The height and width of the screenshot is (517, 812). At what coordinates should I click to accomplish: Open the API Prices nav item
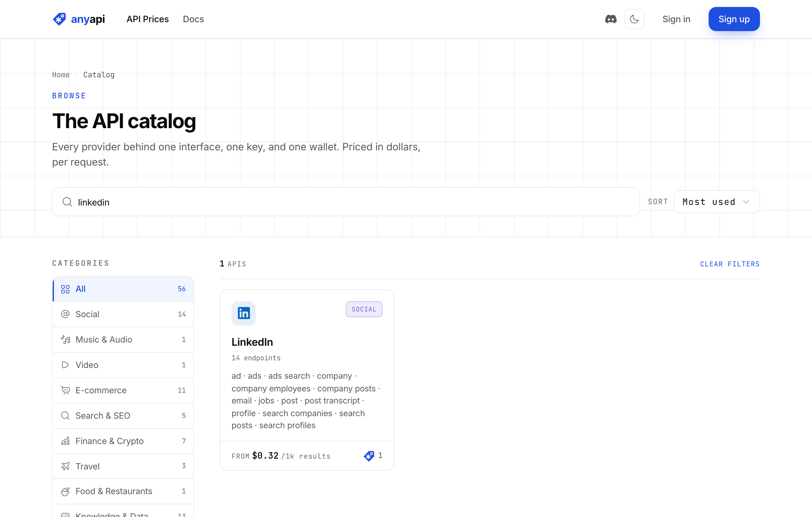148,19
